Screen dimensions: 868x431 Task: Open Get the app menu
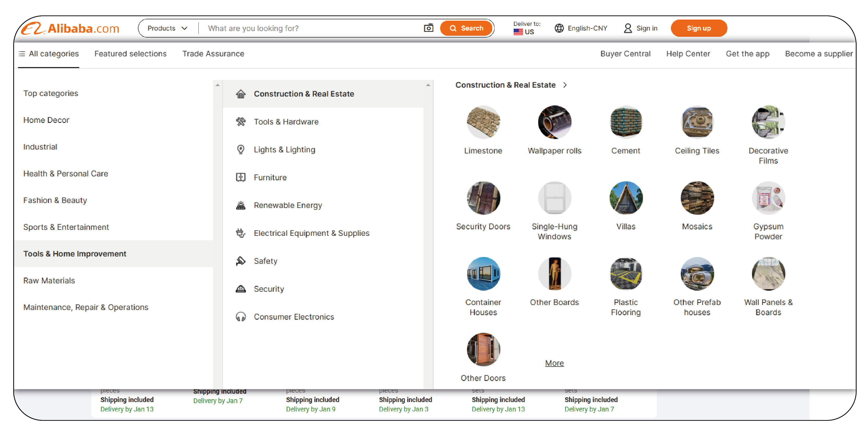point(747,54)
